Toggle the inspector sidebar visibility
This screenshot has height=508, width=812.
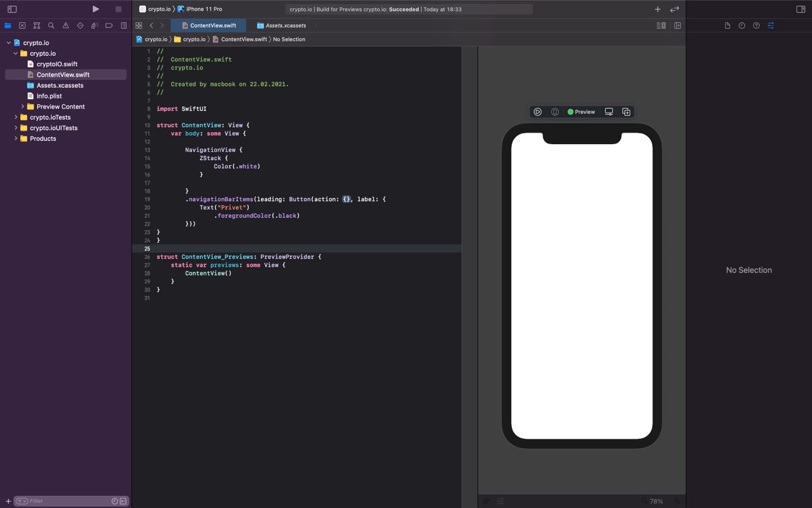pyautogui.click(x=801, y=9)
